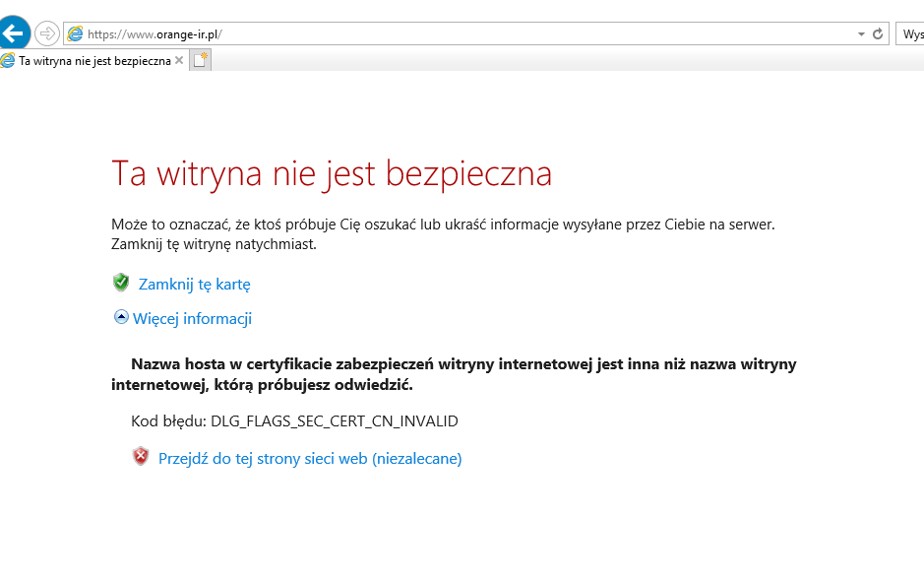This screenshot has height=580, width=924.
Task: Click the grayed-out forward arrow
Action: tap(46, 32)
